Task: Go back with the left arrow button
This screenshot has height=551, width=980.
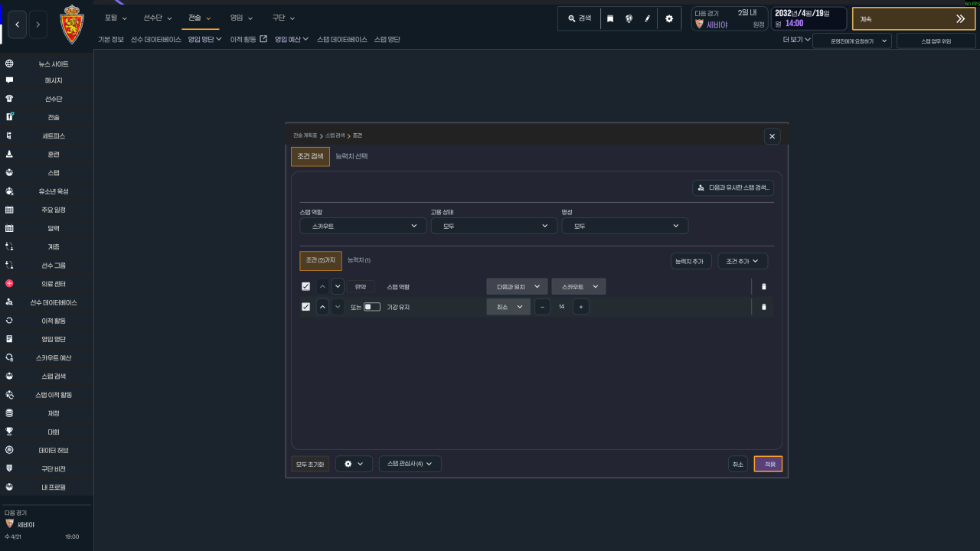Action: tap(17, 24)
